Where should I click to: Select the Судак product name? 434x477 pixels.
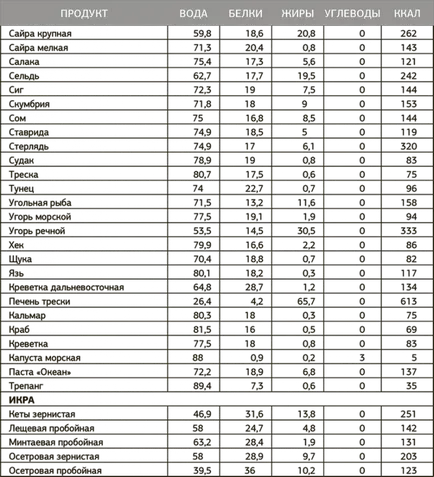tap(21, 161)
